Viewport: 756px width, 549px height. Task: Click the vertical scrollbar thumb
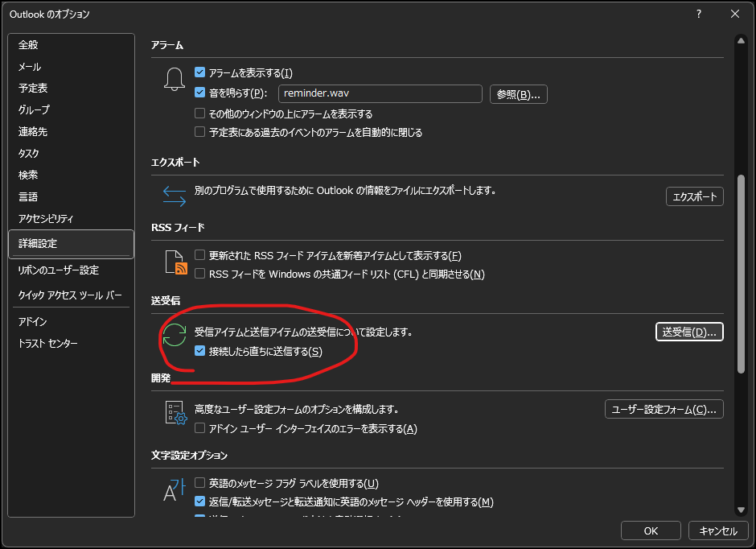pyautogui.click(x=741, y=274)
